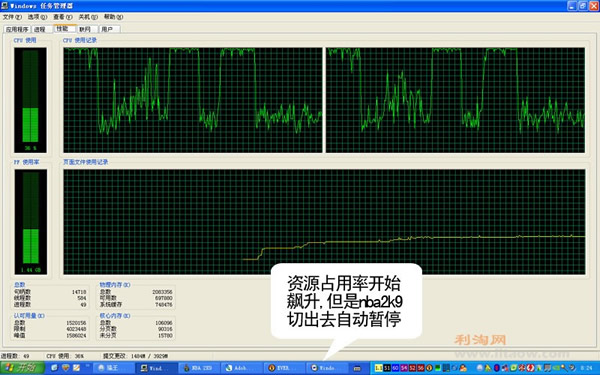Open the EVEREST taskbar button
Screen dimensions: 600x375
coord(285,368)
